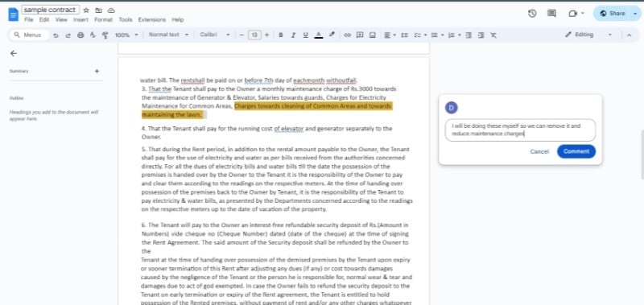Viewport: 644px width, 305px height.
Task: Open the Insert menu
Action: click(81, 19)
